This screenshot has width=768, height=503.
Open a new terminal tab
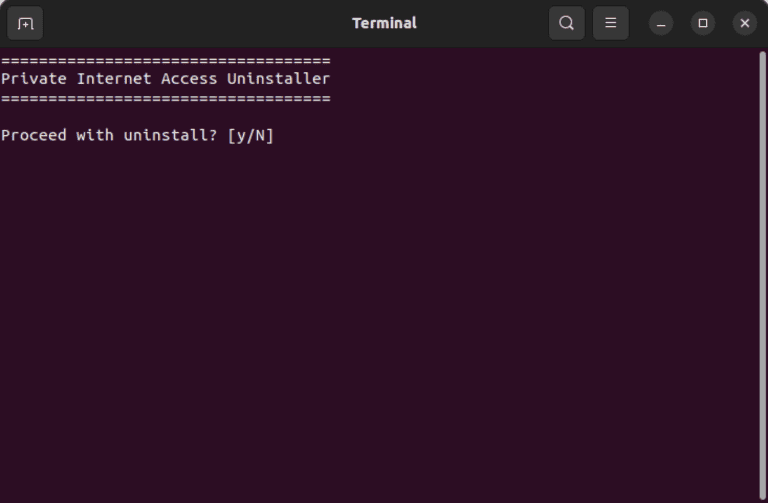coord(25,23)
